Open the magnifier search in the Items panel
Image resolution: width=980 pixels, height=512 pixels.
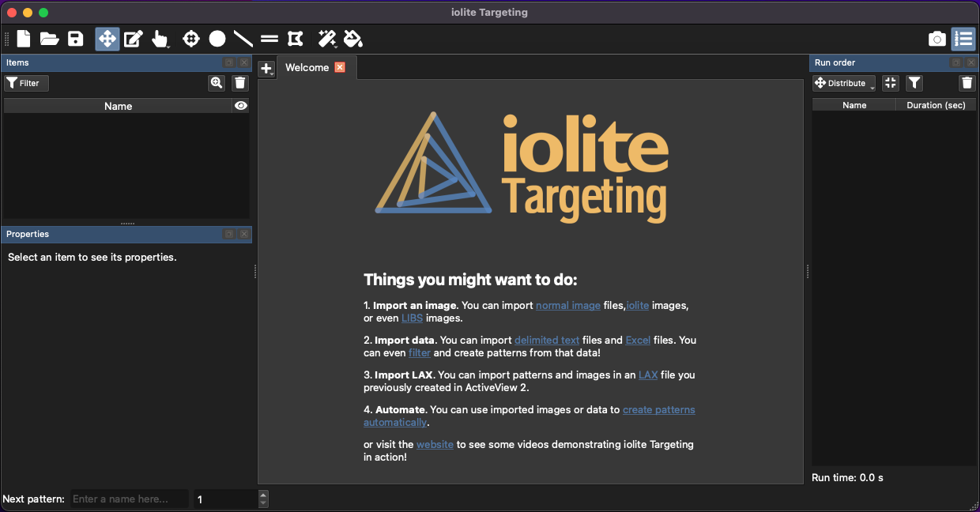coord(216,82)
